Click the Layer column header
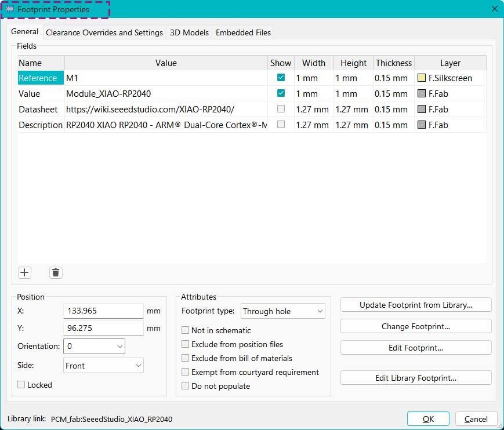504x430 pixels. (450, 63)
